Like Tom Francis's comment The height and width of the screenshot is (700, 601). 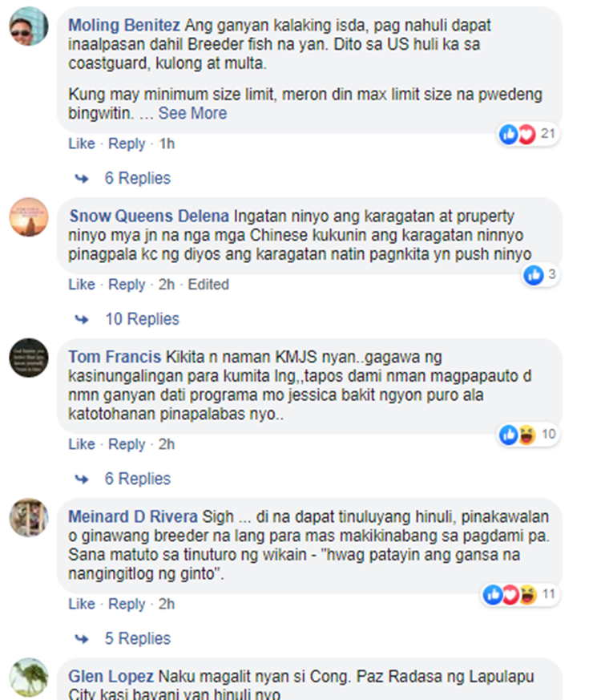point(82,444)
